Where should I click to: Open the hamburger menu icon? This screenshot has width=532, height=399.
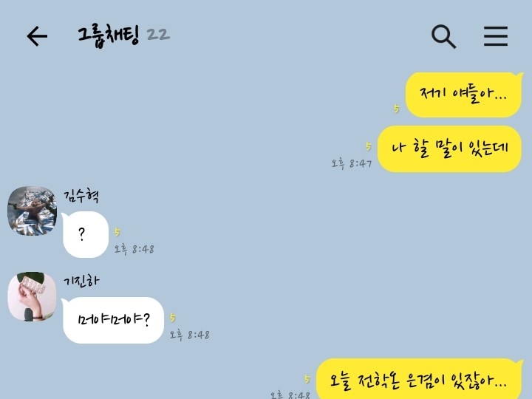pyautogui.click(x=496, y=36)
